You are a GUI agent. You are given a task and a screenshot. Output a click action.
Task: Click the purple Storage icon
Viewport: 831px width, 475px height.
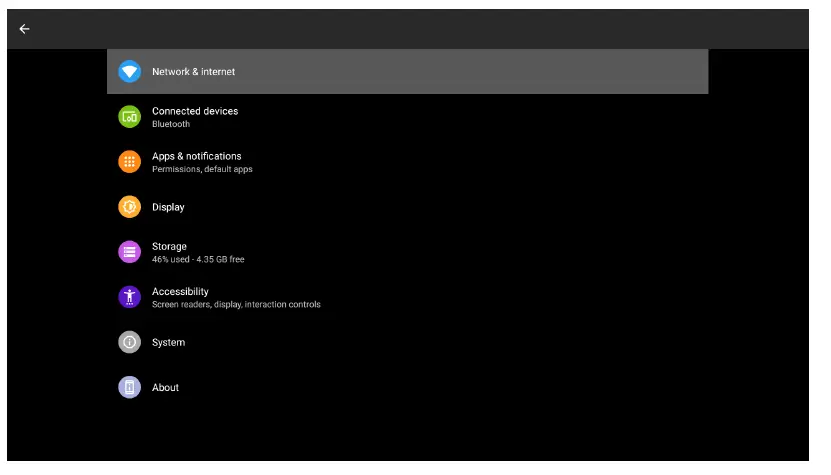click(129, 252)
